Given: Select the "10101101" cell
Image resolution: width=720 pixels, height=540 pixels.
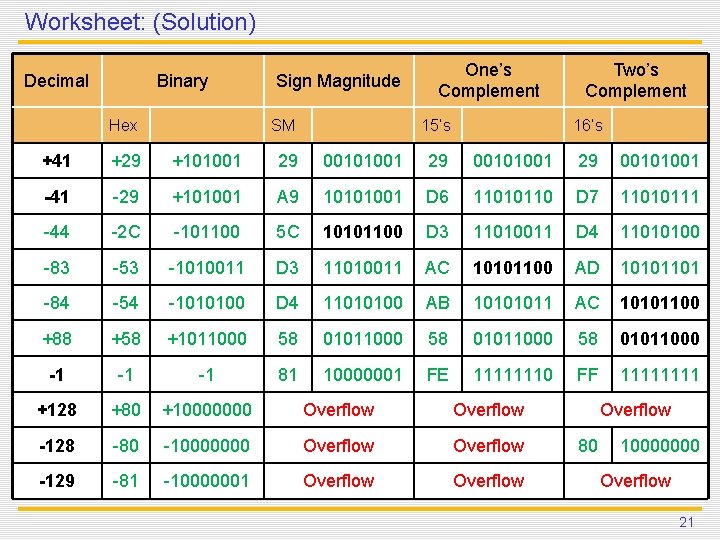Looking at the screenshot, I should (x=660, y=267).
